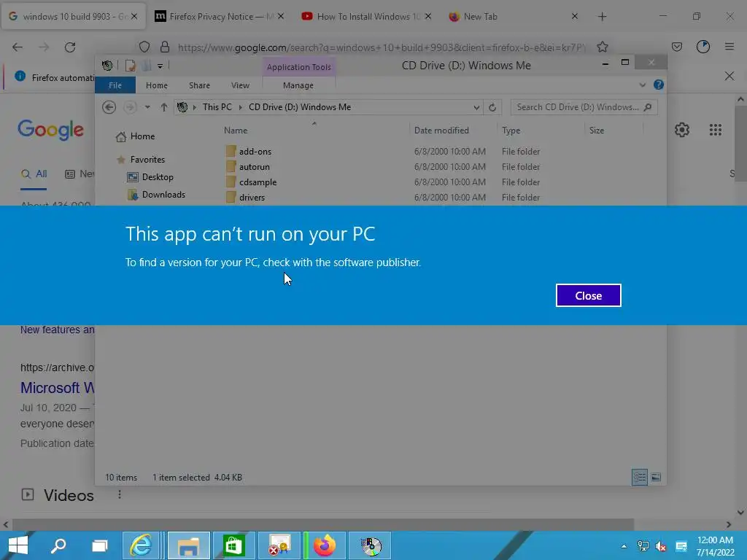Reload the current Firefox page
747x560 pixels.
[70, 47]
